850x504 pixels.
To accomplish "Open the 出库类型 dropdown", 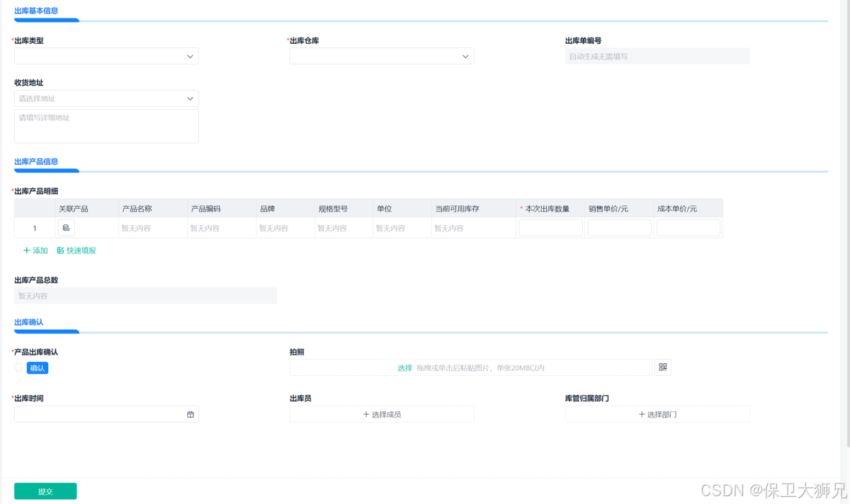I will click(x=106, y=56).
